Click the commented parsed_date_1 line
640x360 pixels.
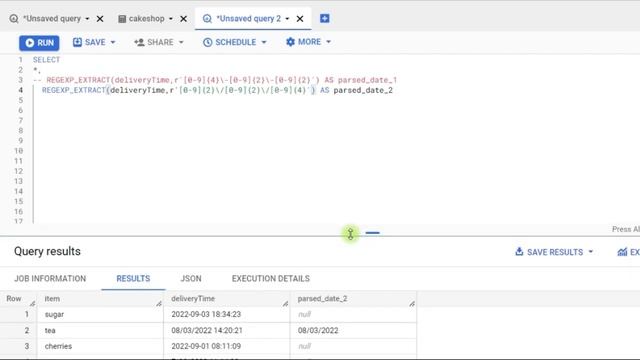215,80
